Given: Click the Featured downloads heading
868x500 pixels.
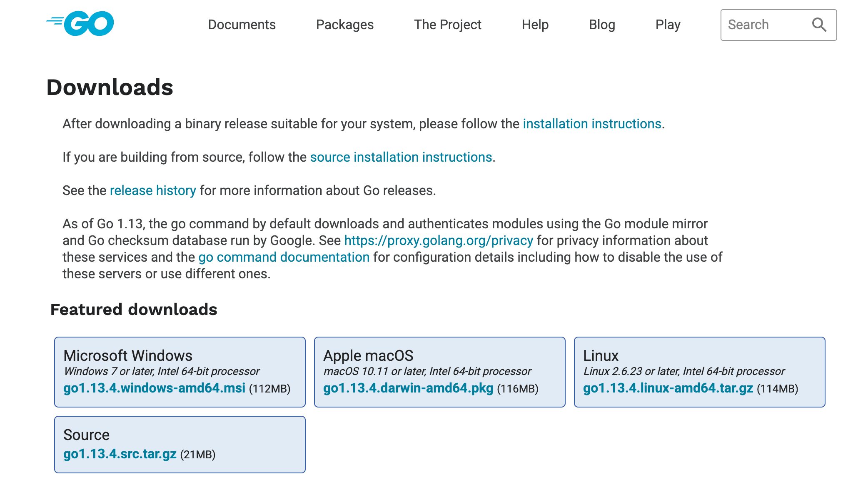Looking at the screenshot, I should click(134, 310).
